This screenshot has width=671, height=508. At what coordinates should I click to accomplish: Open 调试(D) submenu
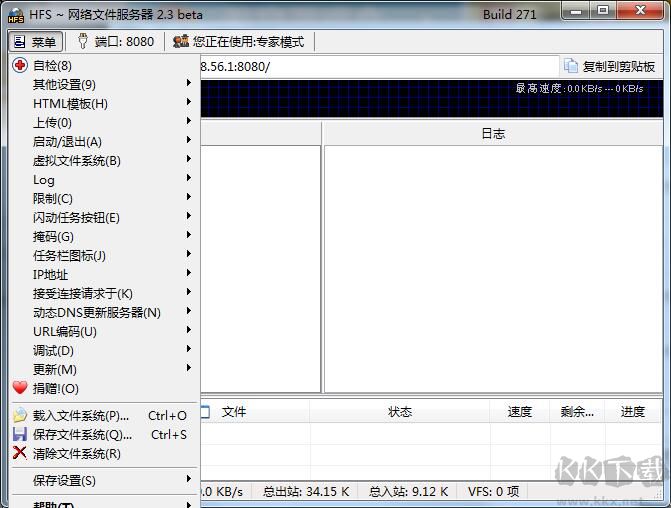[x=104, y=351]
